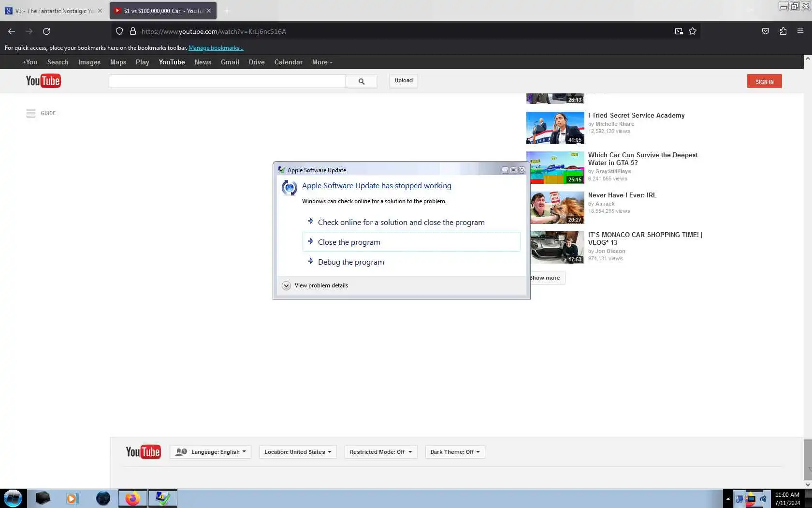This screenshot has width=812, height=508.
Task: Go back with the browser back arrow
Action: 12,31
